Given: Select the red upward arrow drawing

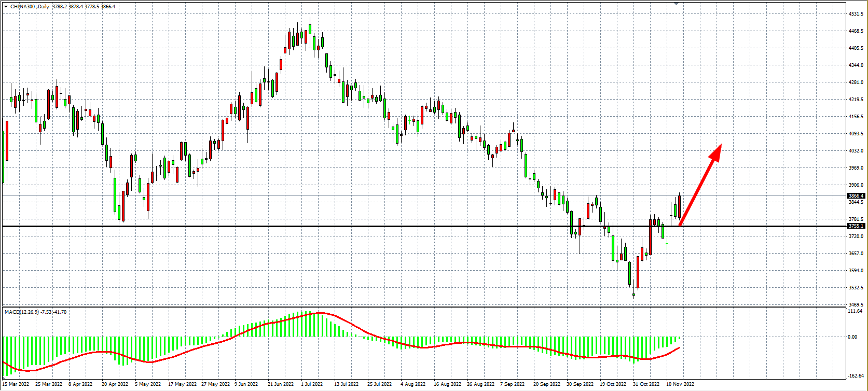Looking at the screenshot, I should tap(700, 185).
